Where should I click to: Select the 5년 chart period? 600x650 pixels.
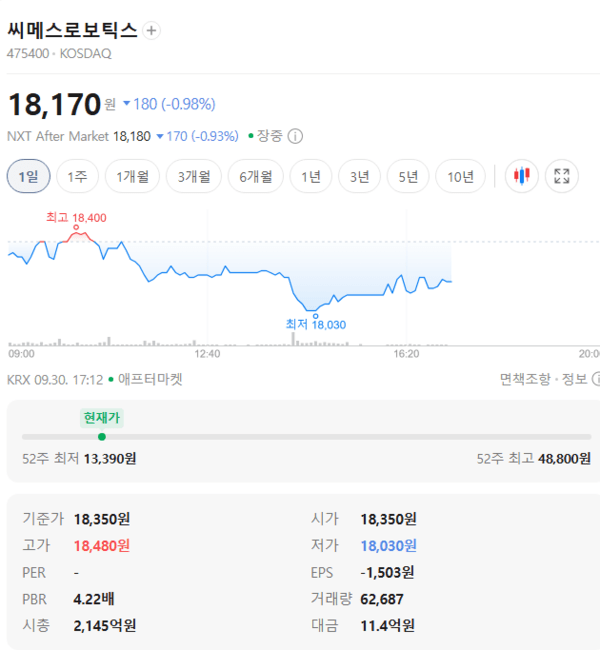click(x=408, y=176)
